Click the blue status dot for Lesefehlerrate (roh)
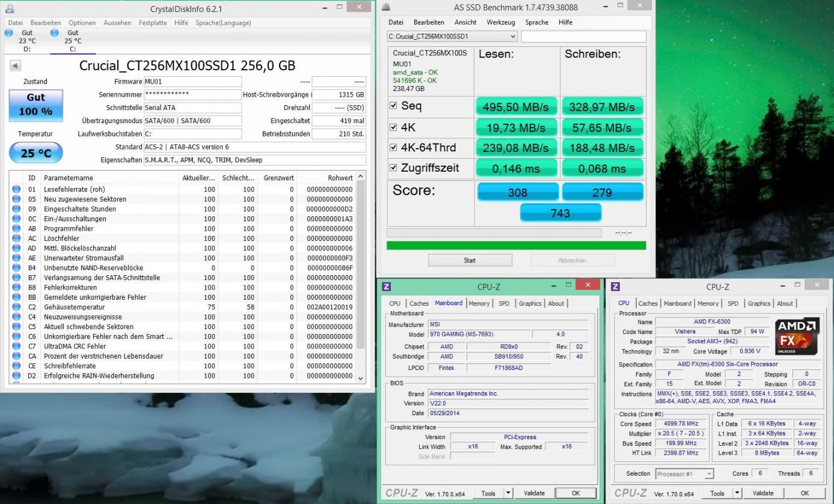This screenshot has height=504, width=834. (x=16, y=189)
